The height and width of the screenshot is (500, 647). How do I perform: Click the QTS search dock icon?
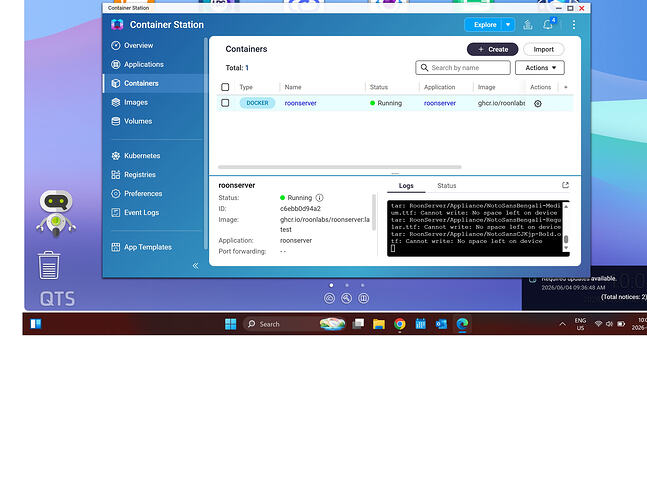click(347, 298)
